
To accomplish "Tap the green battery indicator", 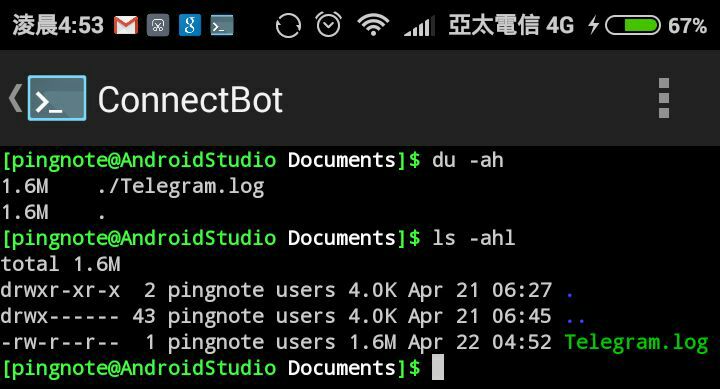I will 633,25.
